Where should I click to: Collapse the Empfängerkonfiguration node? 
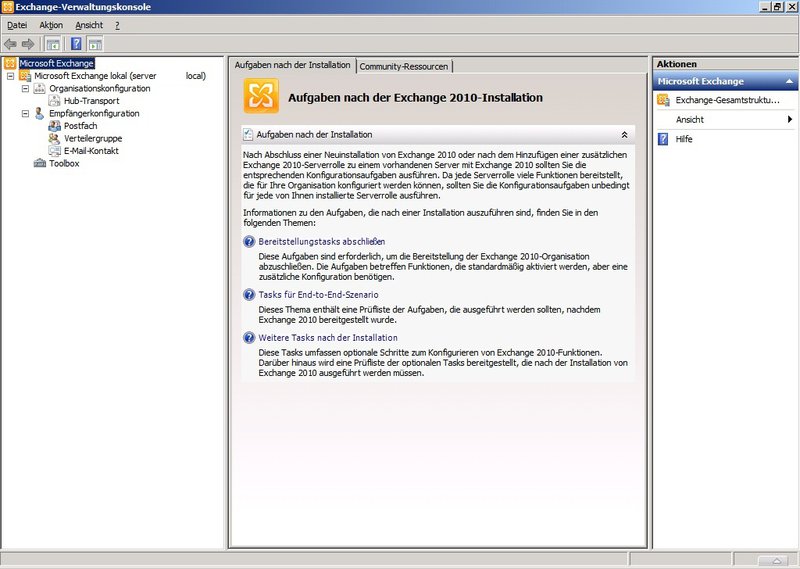coord(25,113)
